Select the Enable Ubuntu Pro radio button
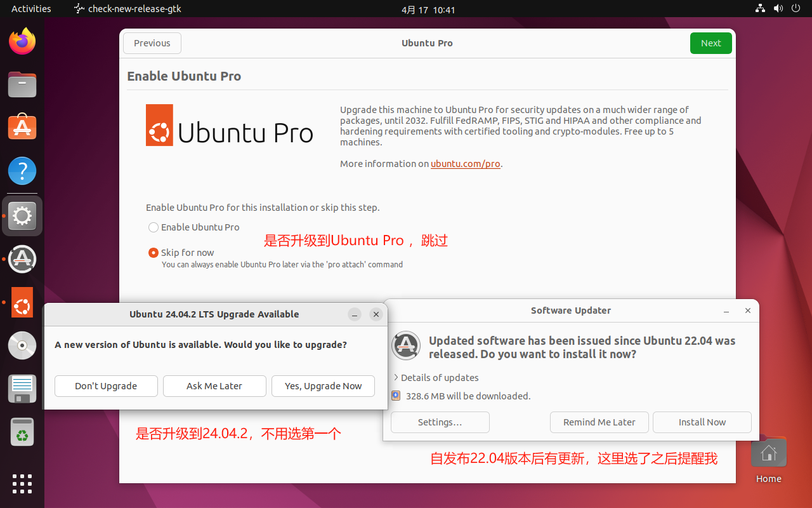 click(153, 227)
